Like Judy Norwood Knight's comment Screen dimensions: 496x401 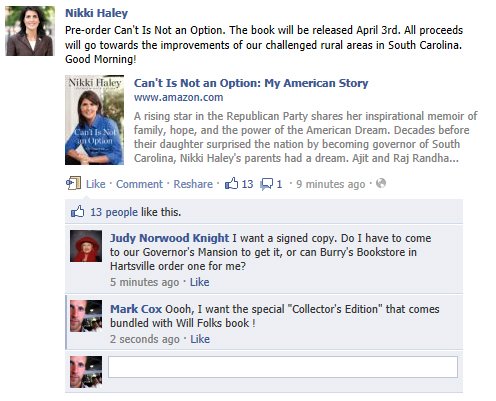pyautogui.click(x=200, y=282)
